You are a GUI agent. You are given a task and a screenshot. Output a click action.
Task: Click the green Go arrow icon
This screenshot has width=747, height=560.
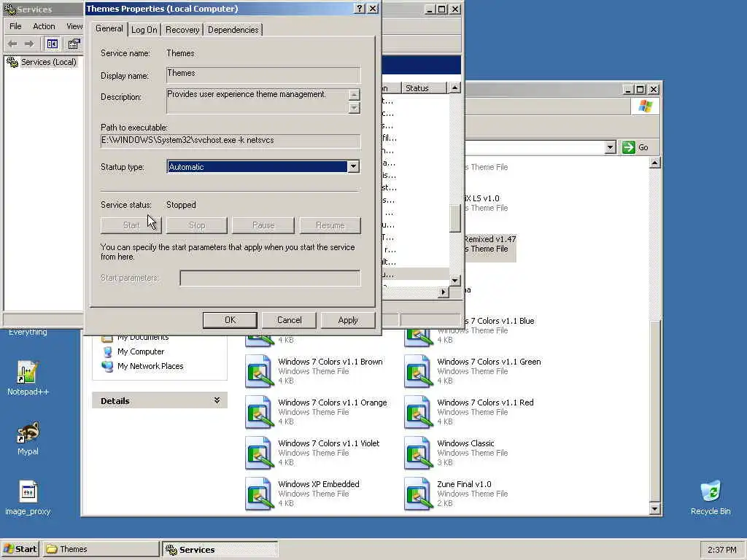(628, 147)
